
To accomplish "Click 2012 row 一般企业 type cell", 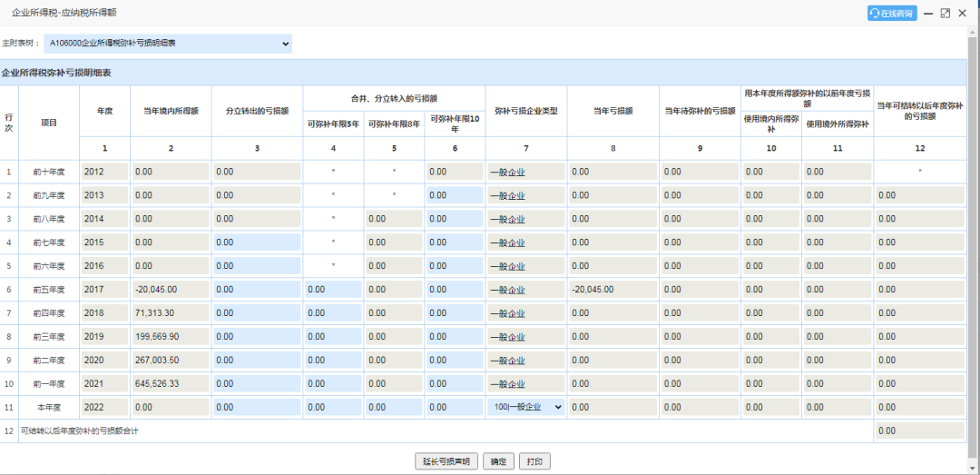I will coord(525,172).
